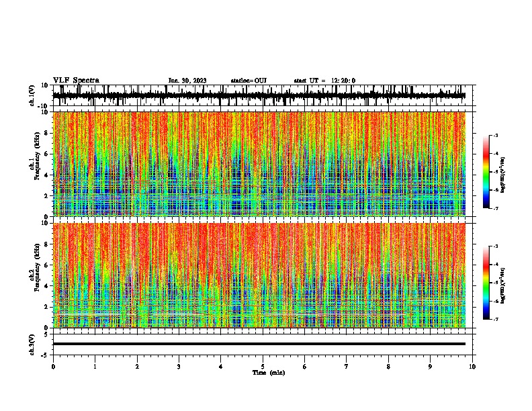Click the ch.1 waveform trace panel
This screenshot has width=532, height=411.
click(x=263, y=95)
